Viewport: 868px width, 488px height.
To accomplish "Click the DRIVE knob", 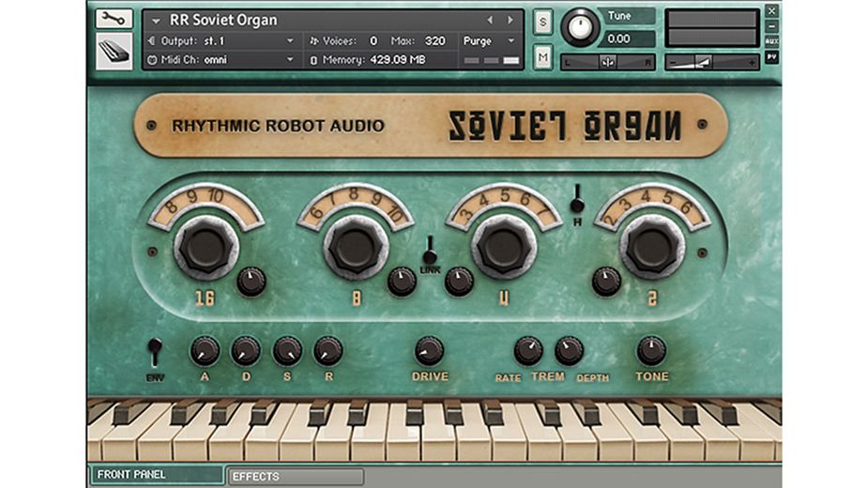I will tap(429, 351).
